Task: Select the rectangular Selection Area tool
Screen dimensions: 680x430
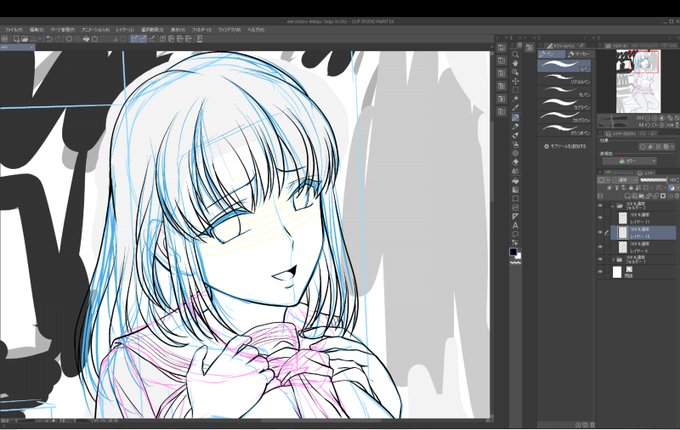Action: point(515,90)
